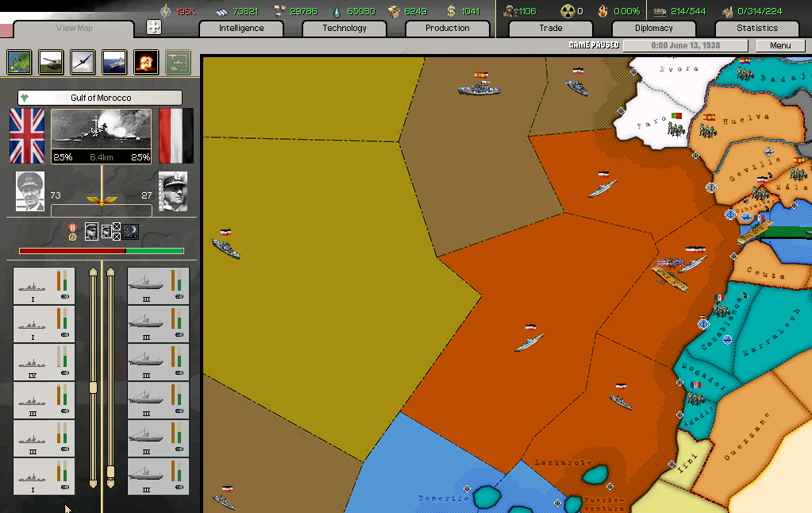
Task: Click the grayed-out unit organization icon
Action: pos(178,62)
